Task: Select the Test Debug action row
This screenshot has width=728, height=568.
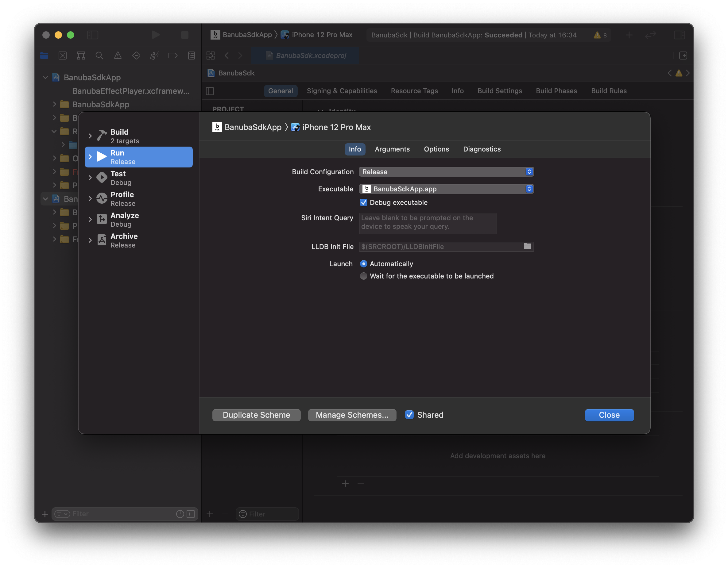Action: tap(139, 178)
